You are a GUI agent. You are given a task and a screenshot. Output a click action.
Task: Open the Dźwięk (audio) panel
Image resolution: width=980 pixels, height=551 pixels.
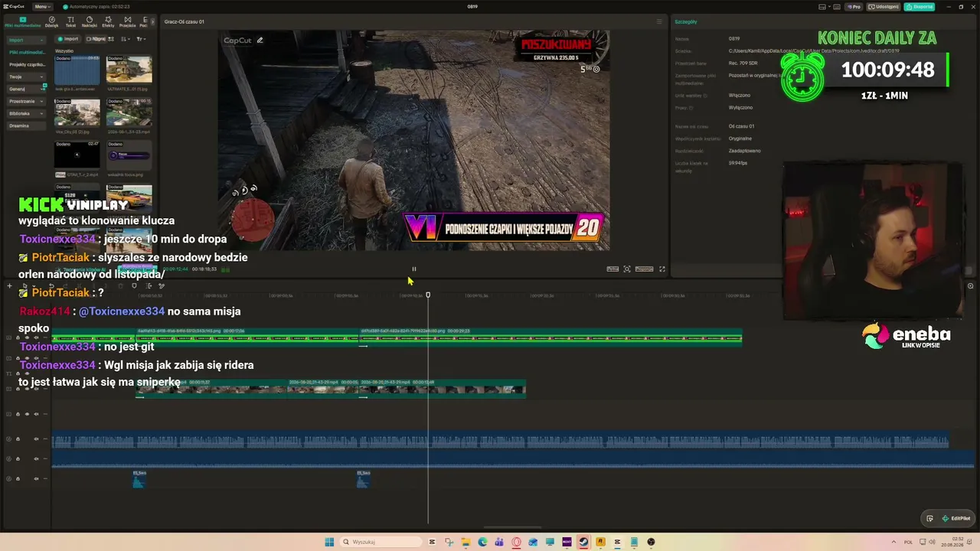coord(51,21)
